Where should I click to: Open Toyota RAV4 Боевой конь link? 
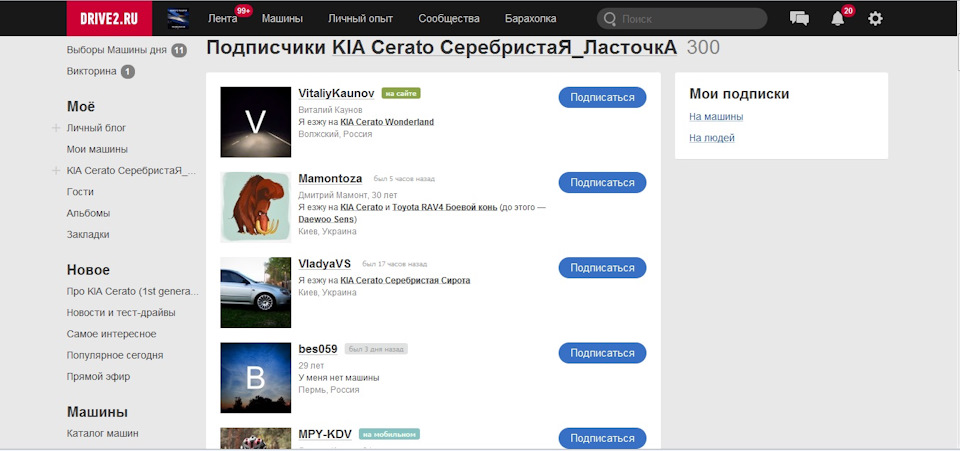coord(445,207)
